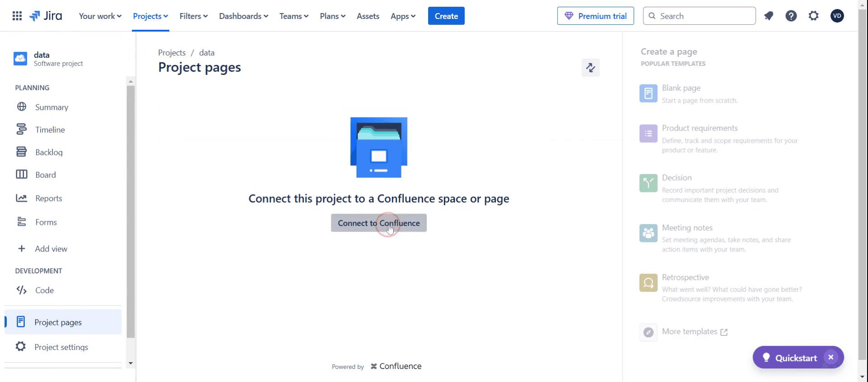Select the Meeting notes template icon
This screenshot has width=868, height=382.
point(648,233)
